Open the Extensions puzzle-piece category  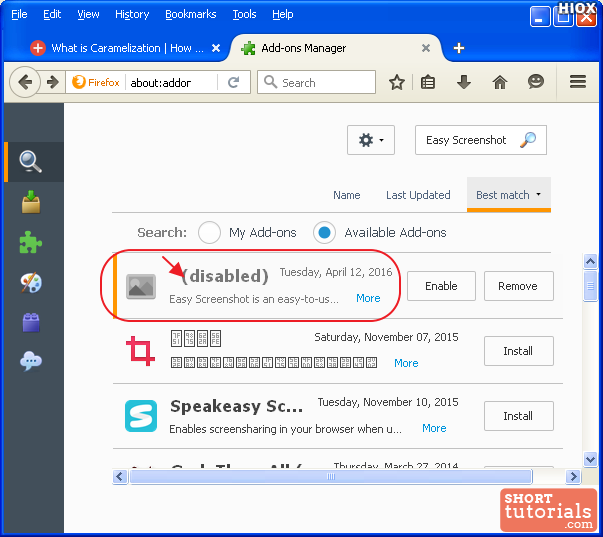[31, 242]
